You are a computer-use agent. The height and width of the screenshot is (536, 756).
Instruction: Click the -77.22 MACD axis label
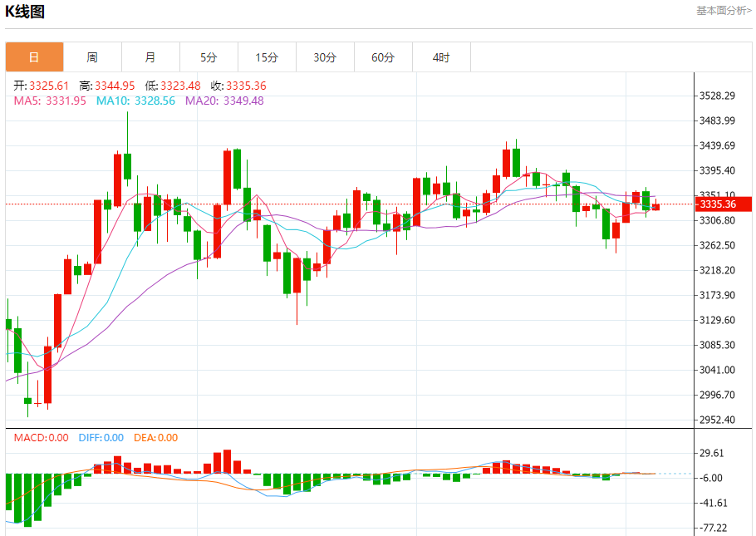(715, 528)
